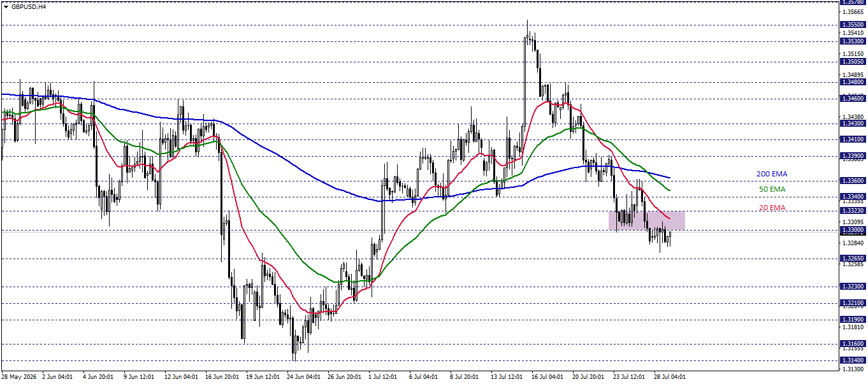Click the 1.33230 price level label

tap(853, 211)
